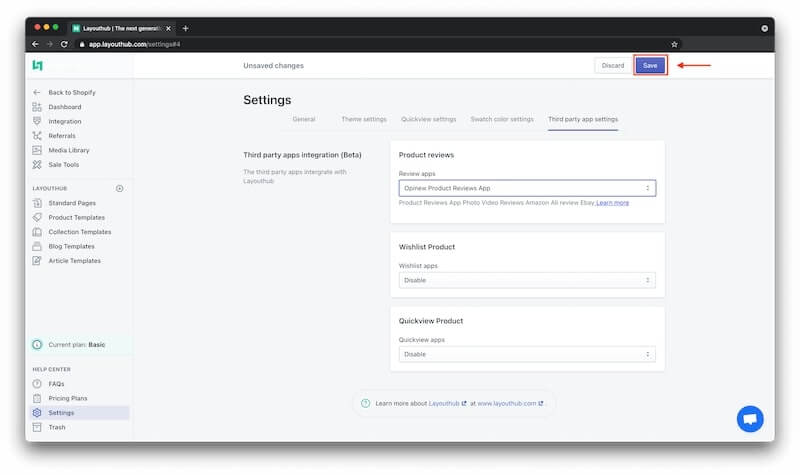Viewport: 800px width, 475px height.
Task: Click the Blog Templates icon
Action: [x=37, y=246]
